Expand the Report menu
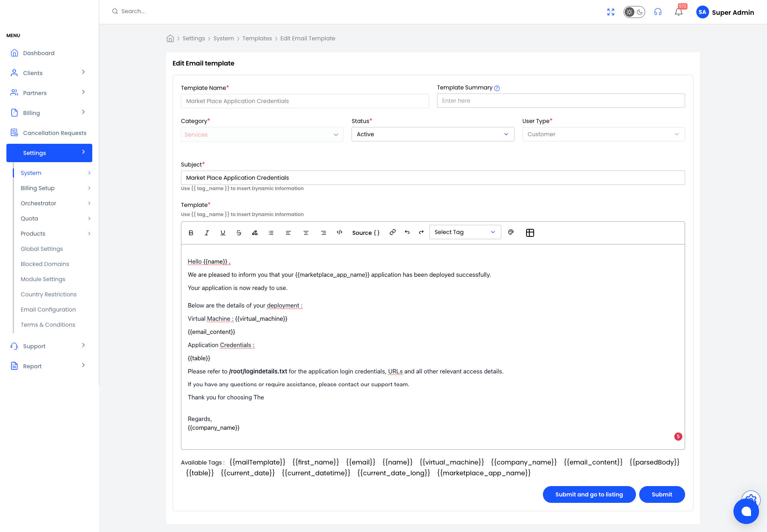Viewport: 767px width, 532px height. tap(49, 366)
